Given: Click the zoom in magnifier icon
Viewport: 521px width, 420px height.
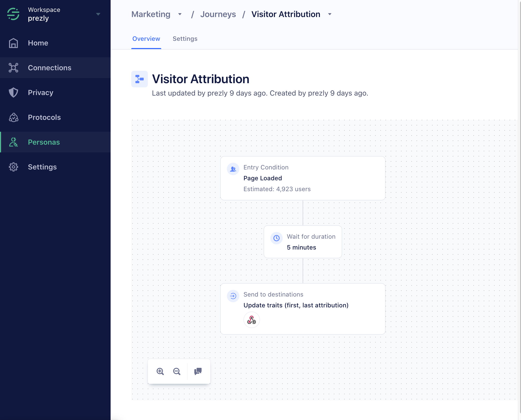Looking at the screenshot, I should point(160,372).
